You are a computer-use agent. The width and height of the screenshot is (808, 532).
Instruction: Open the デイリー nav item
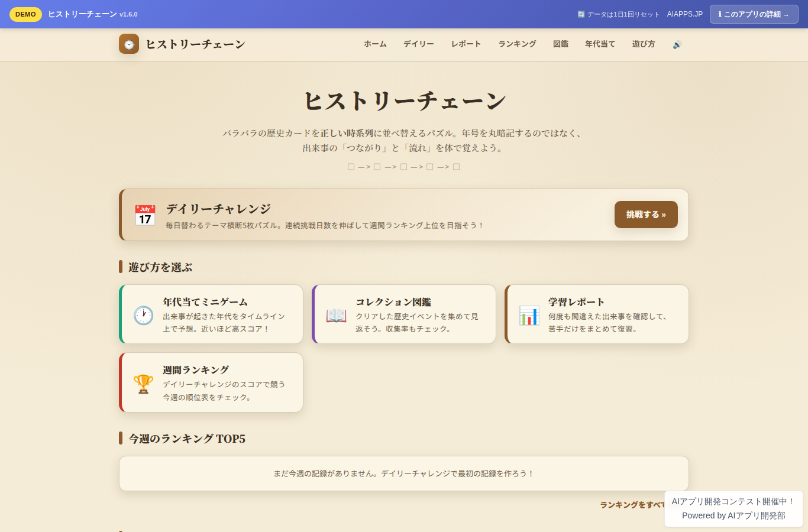pyautogui.click(x=419, y=44)
